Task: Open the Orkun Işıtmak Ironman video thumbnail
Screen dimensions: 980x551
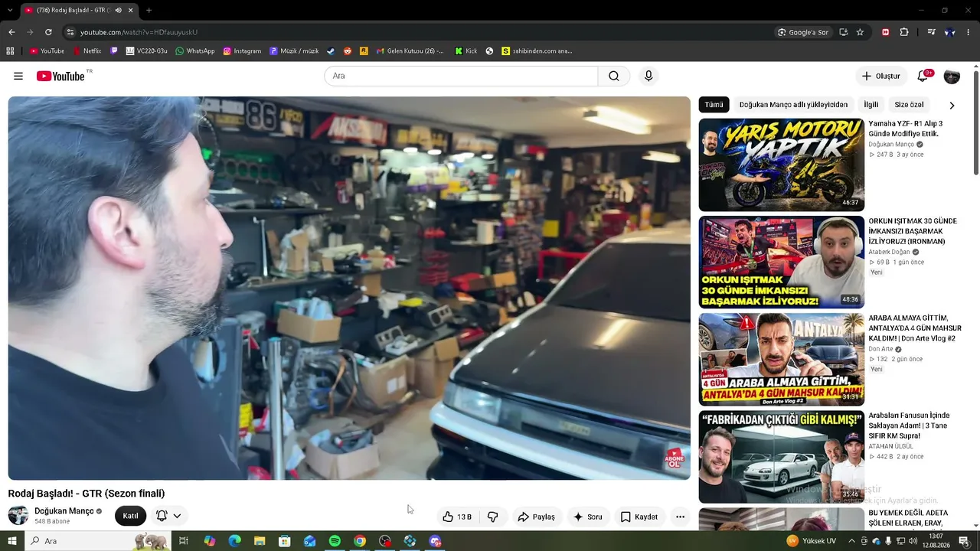Action: coord(781,262)
